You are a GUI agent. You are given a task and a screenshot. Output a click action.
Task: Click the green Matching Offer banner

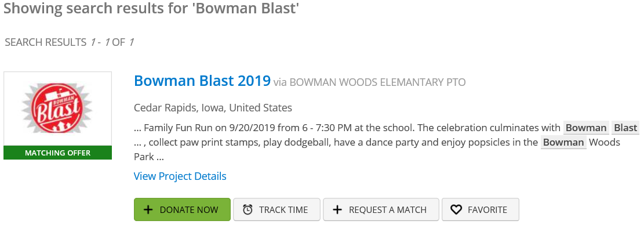point(57,153)
